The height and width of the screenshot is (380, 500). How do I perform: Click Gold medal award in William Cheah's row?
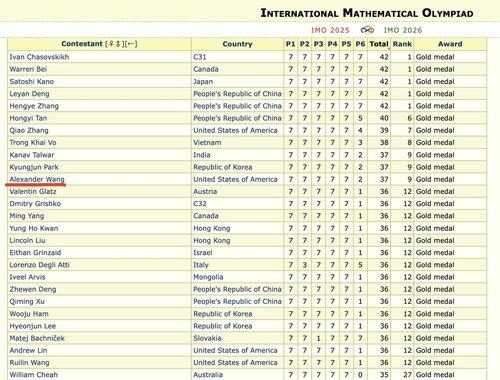435,375
